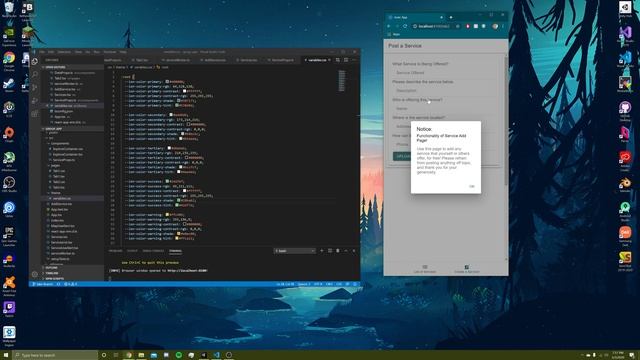
Task: Click the CSS language mode in status bar
Action: pos(339,284)
